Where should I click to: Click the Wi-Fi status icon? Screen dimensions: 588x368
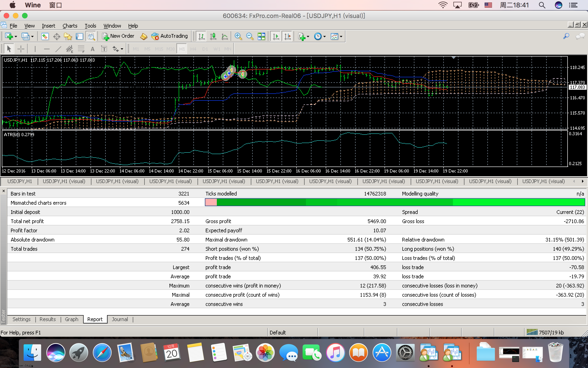[443, 5]
